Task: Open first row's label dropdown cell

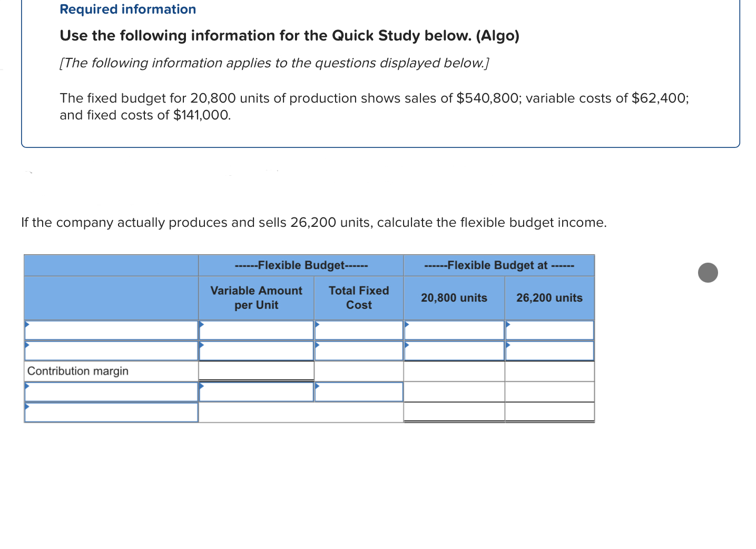Action: (111, 330)
